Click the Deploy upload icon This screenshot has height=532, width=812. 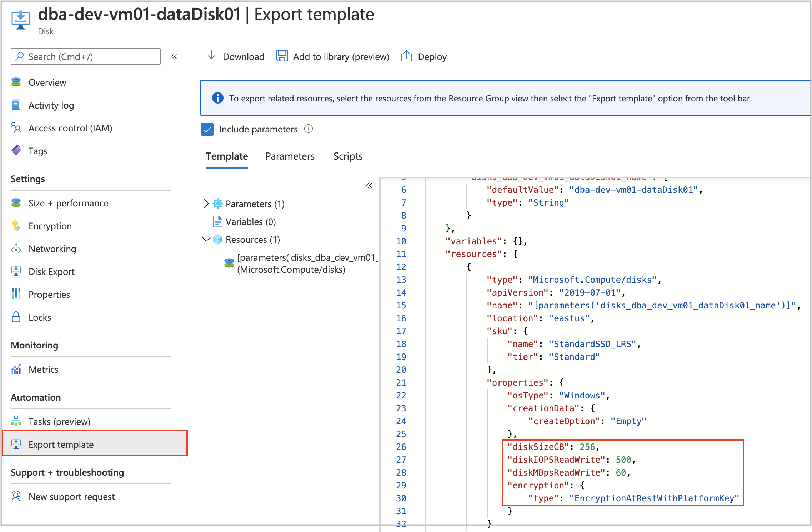(406, 56)
